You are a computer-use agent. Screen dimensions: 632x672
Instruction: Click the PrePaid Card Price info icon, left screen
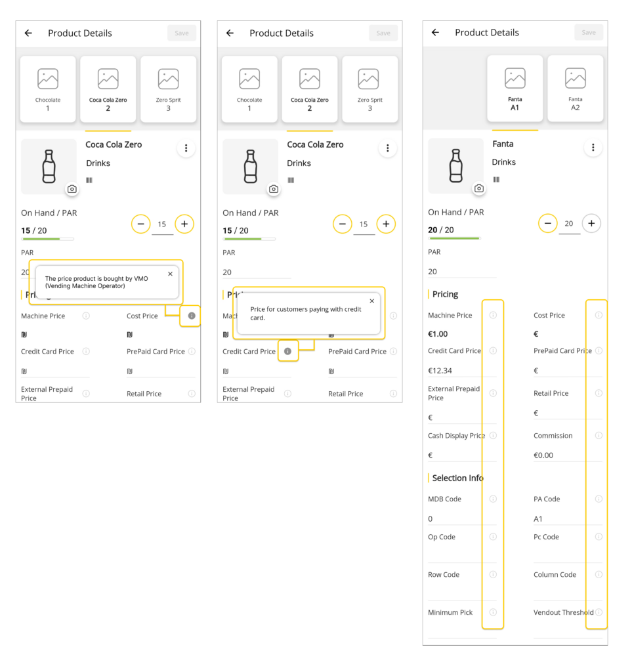point(192,352)
